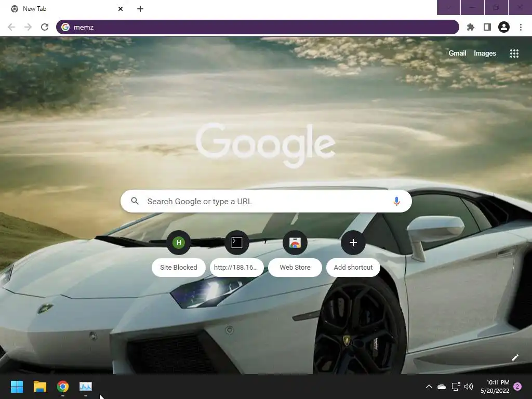Click the Google icon in the address bar
The height and width of the screenshot is (399, 532).
click(x=65, y=27)
